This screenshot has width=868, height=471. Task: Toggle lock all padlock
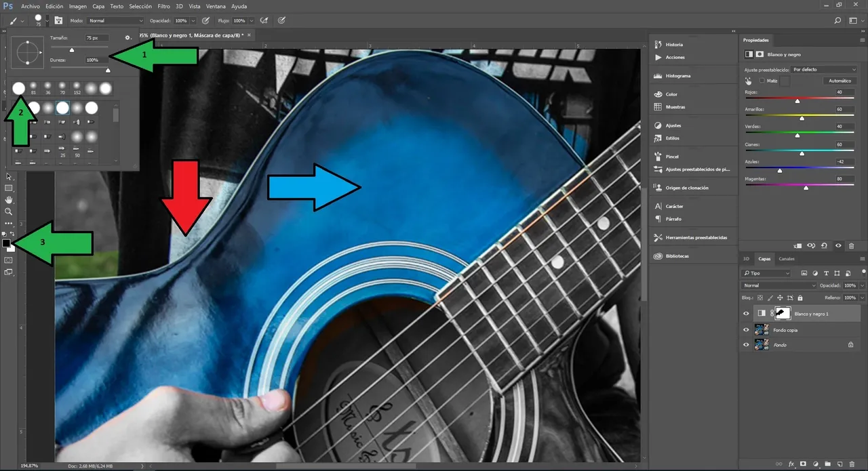tap(800, 298)
